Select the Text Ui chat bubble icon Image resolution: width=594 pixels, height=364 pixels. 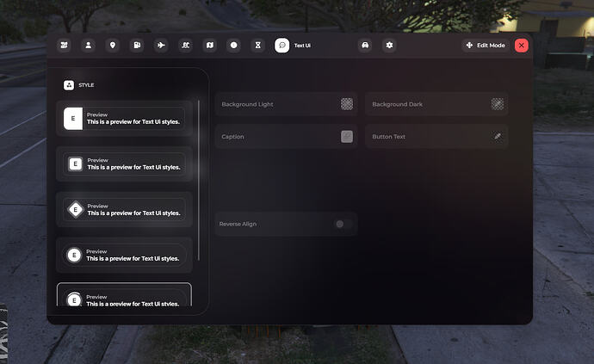tap(282, 45)
